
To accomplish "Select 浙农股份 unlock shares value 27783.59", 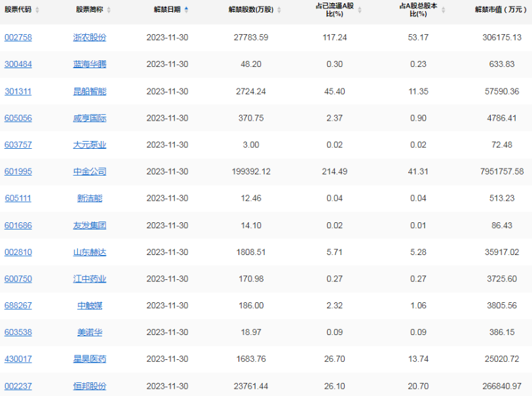I will pyautogui.click(x=251, y=37).
